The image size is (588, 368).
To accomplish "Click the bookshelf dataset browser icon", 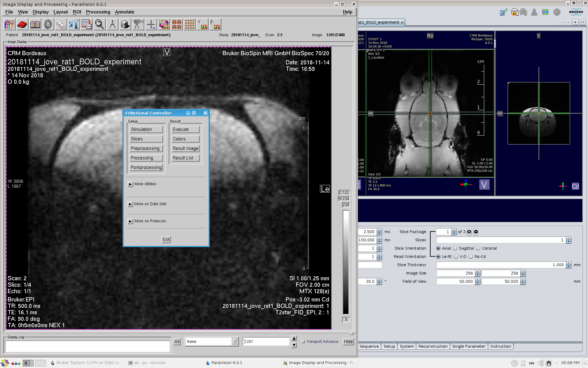I will click(x=9, y=24).
